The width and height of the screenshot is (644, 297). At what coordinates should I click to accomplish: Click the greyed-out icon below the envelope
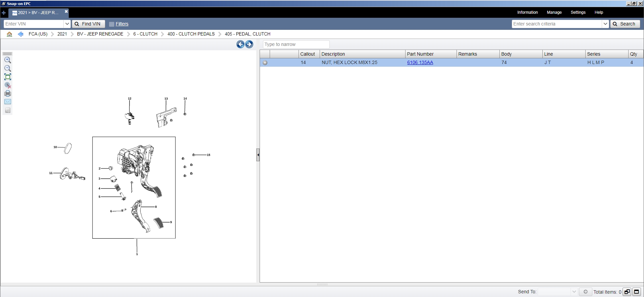click(8, 110)
